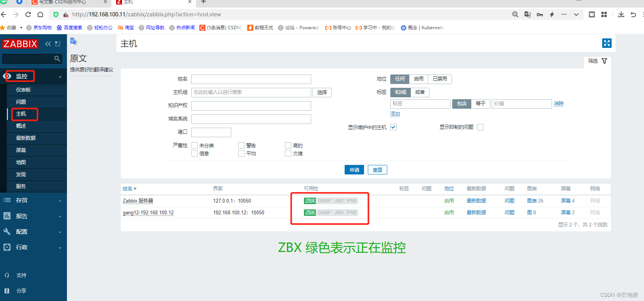Select 或者 tag operator toggle
Viewport: 644px width, 301px height.
click(420, 92)
